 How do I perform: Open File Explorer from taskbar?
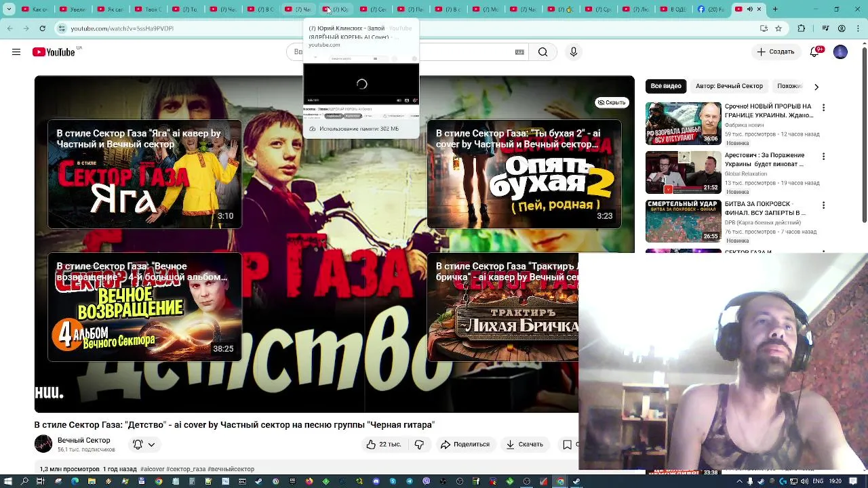point(92,481)
